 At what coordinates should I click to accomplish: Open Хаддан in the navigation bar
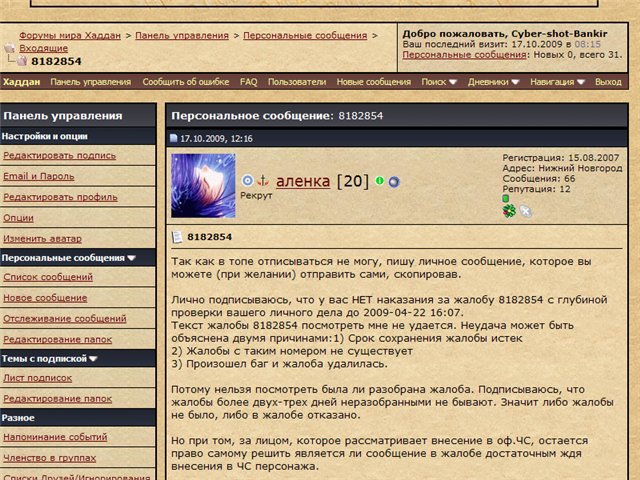click(x=22, y=82)
